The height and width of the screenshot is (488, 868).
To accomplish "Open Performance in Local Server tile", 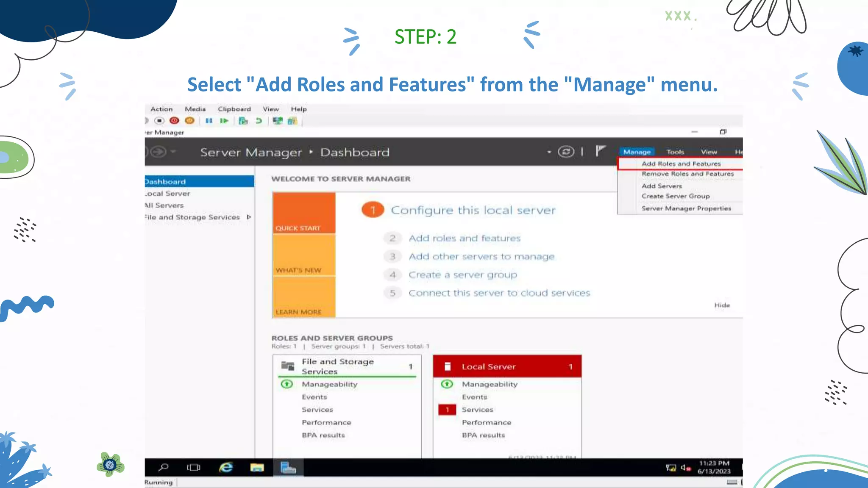I will (x=487, y=422).
